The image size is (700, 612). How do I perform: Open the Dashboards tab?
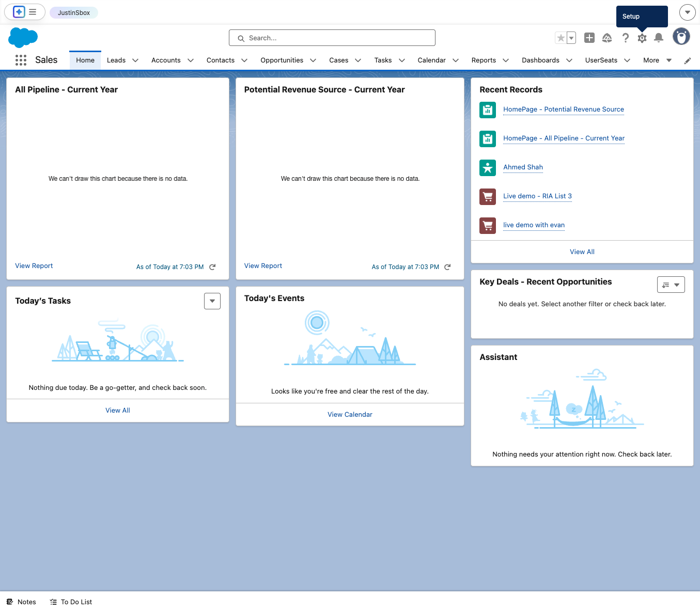click(x=540, y=60)
